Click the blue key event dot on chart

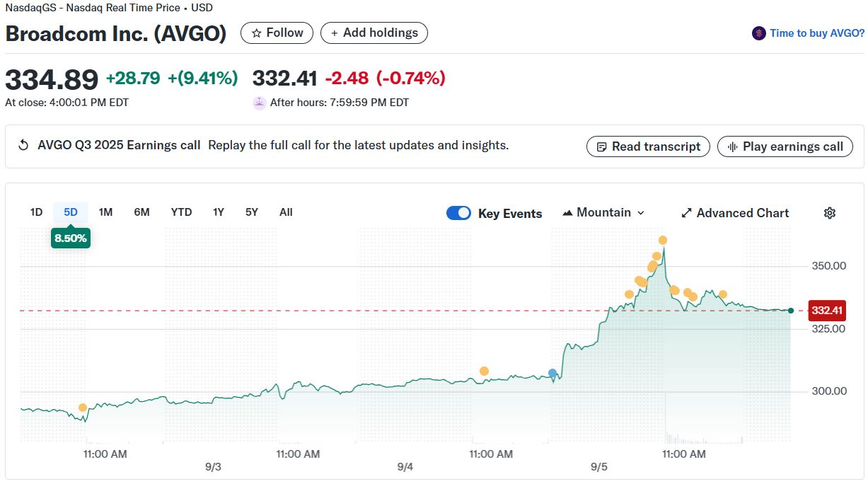point(552,373)
